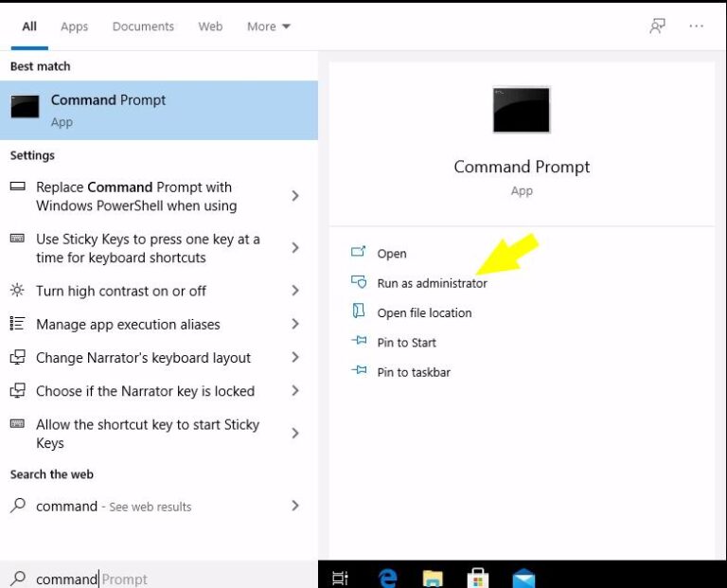Launch Microsoft Edge from the taskbar
The image size is (727, 588).
(x=387, y=578)
